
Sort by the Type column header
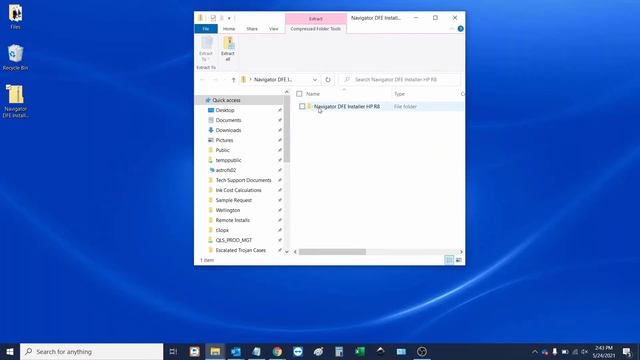coord(400,94)
